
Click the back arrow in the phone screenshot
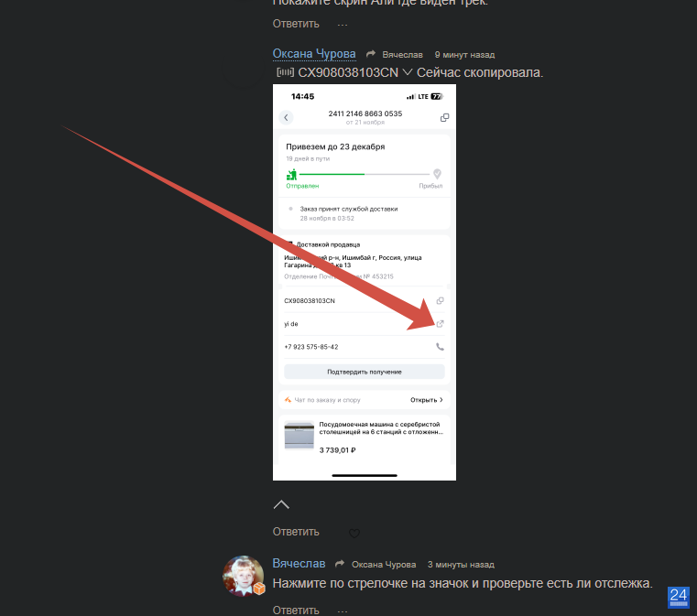[x=286, y=117]
